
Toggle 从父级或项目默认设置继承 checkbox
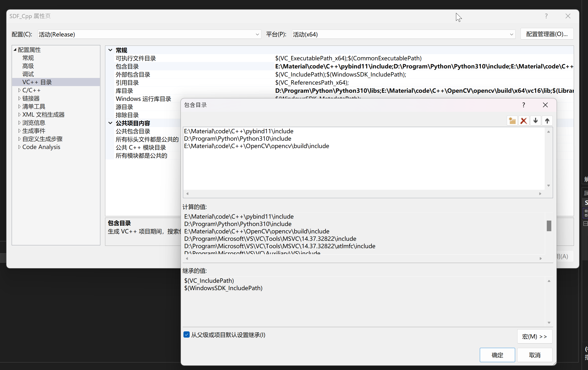[187, 334]
